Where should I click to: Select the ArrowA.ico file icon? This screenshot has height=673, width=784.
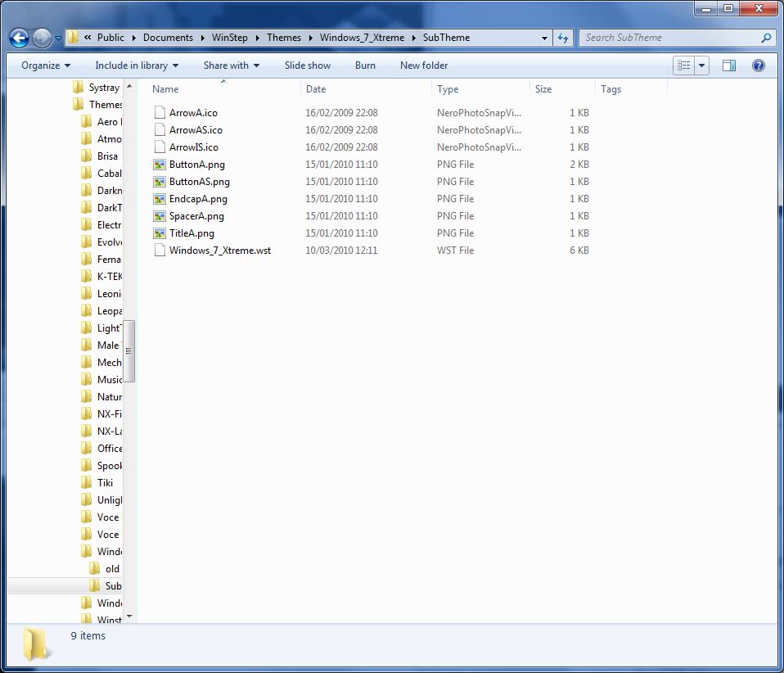coord(160,113)
